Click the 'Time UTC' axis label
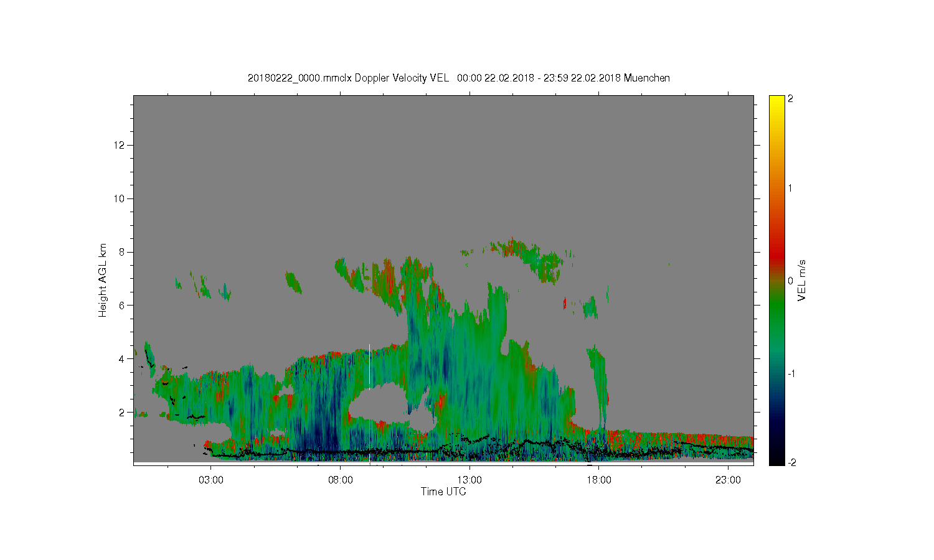The width and height of the screenshot is (934, 560). (x=443, y=492)
